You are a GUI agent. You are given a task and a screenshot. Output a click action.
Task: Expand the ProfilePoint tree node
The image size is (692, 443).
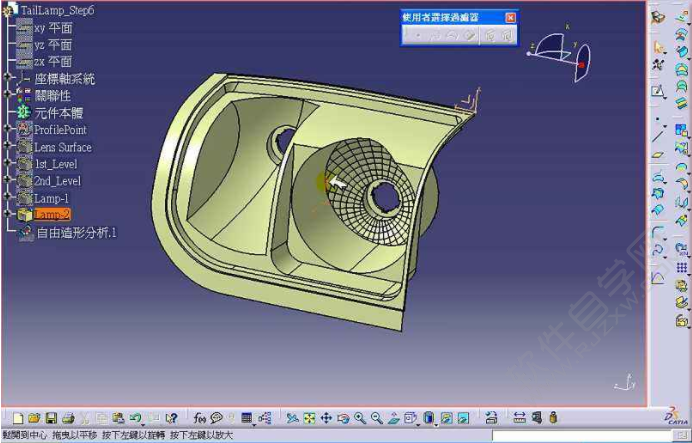pos(7,128)
